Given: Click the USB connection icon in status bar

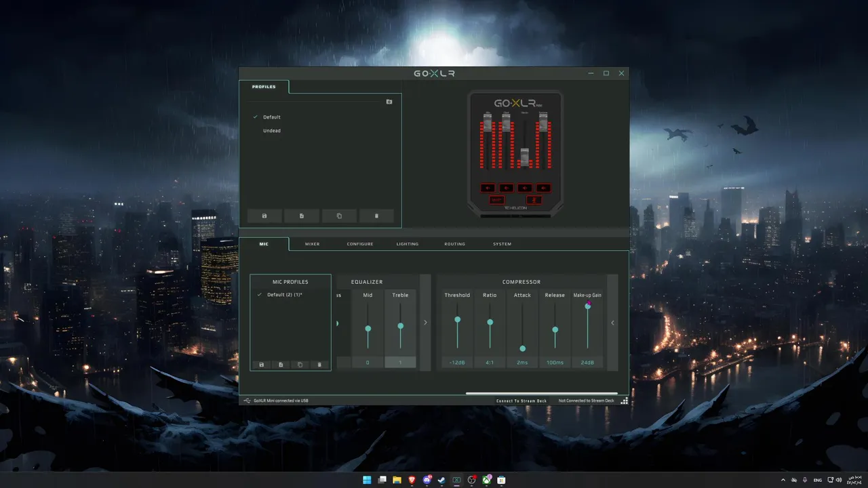Looking at the screenshot, I should pos(248,401).
